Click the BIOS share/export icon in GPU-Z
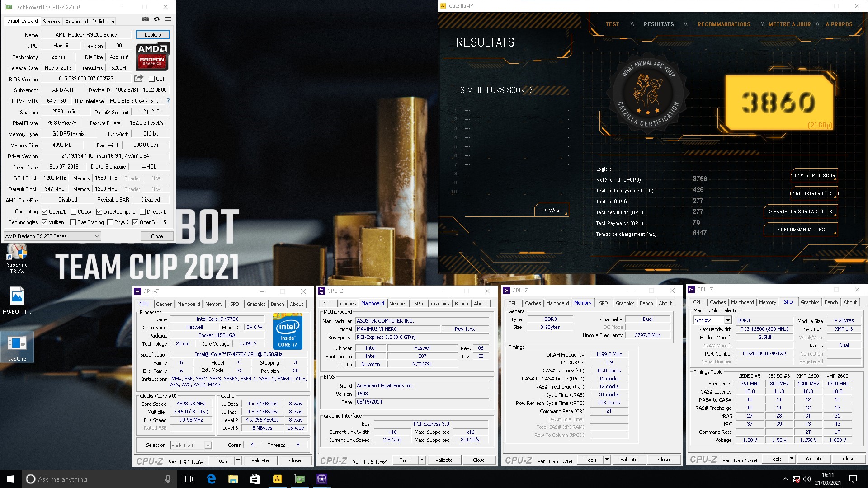This screenshot has height=488, width=868. point(138,79)
